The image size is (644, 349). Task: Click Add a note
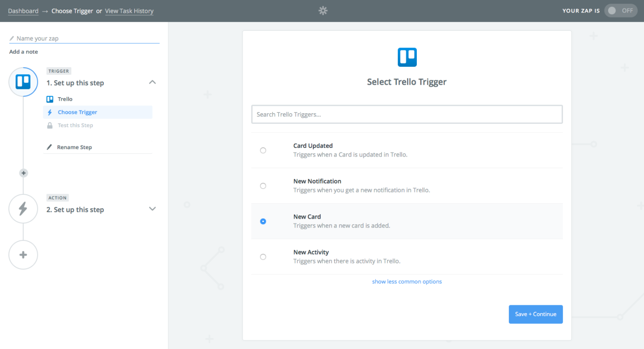[23, 52]
